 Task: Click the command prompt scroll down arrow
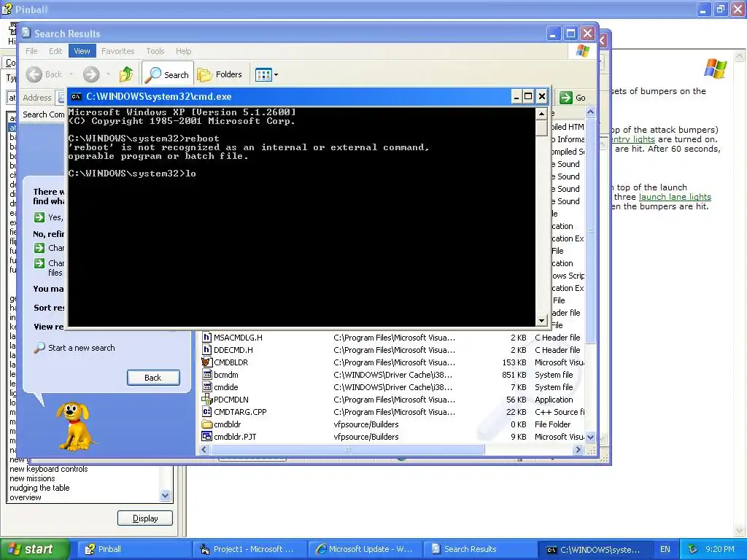(541, 321)
